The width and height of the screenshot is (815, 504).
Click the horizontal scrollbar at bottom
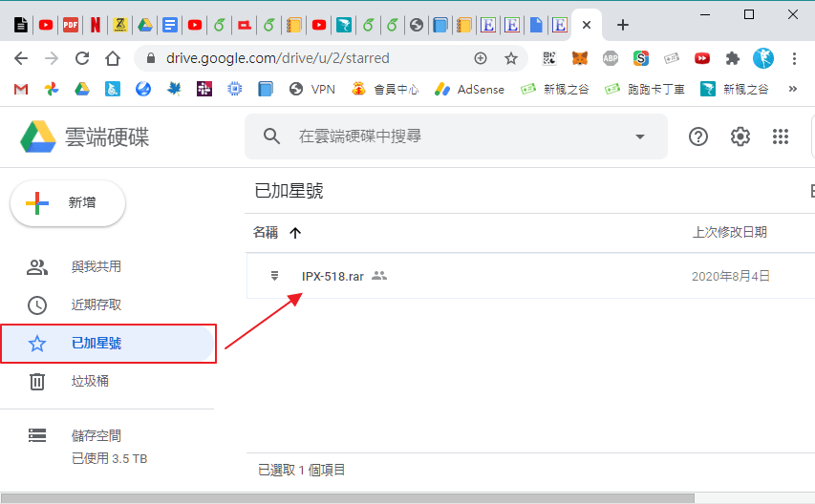coord(347,499)
